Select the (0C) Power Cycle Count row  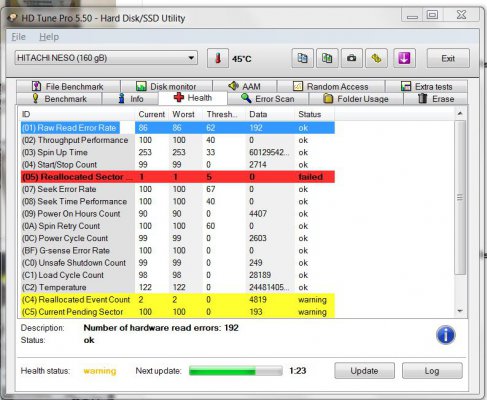(178, 238)
